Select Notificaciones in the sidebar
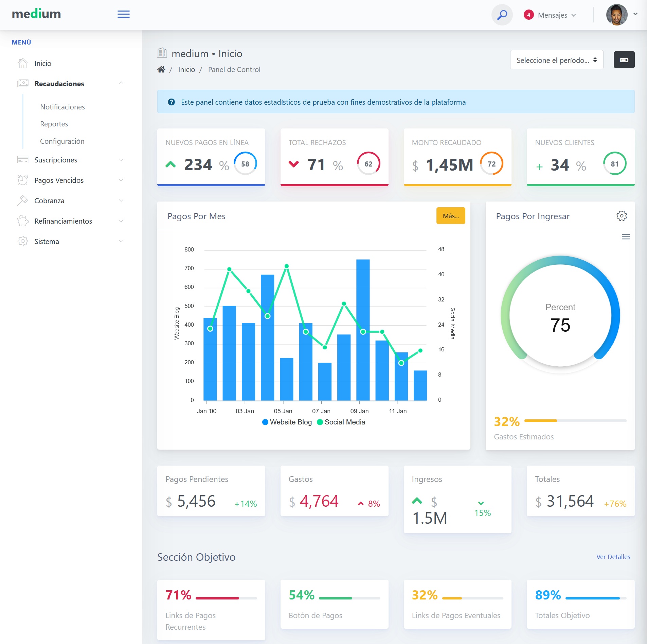Image resolution: width=647 pixels, height=644 pixels. (62, 107)
